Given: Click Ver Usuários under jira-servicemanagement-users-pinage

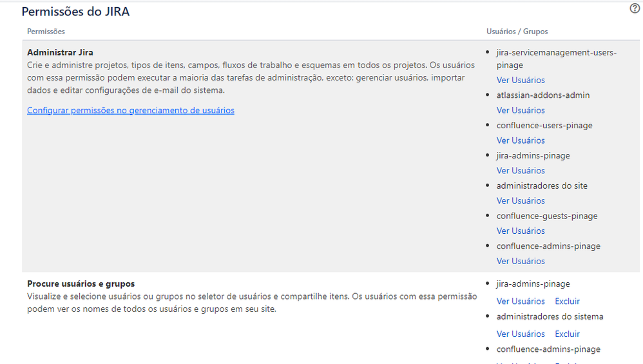Looking at the screenshot, I should 521,80.
